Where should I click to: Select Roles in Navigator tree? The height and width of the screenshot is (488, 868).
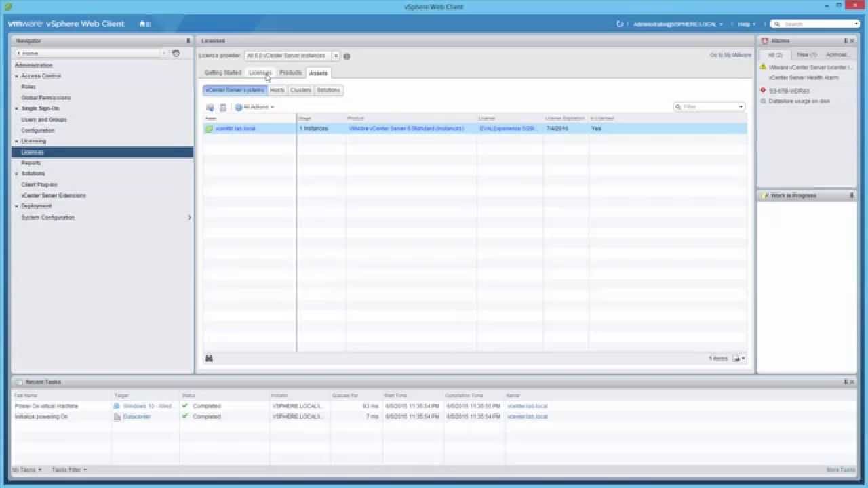point(28,87)
